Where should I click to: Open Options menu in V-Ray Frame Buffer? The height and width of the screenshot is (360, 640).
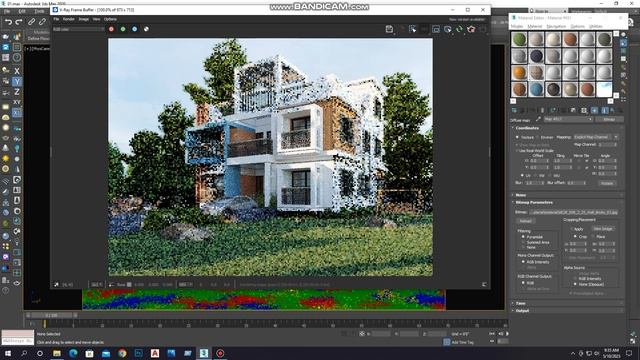(110, 19)
